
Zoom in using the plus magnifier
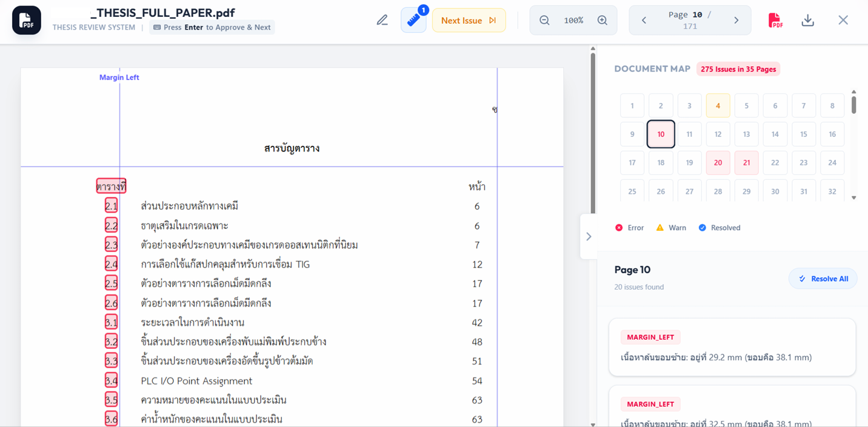coord(603,21)
